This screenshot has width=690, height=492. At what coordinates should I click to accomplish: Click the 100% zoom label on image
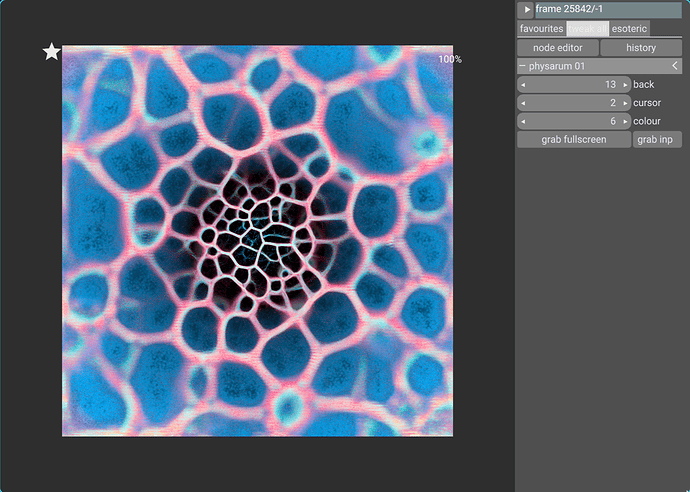tap(449, 60)
